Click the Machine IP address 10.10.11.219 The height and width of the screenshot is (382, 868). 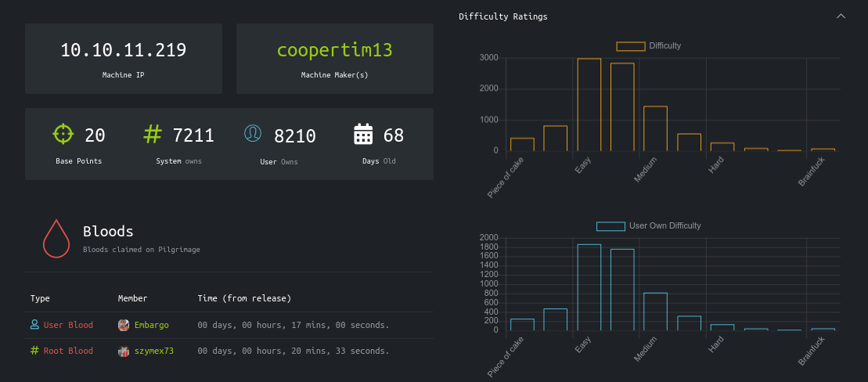[124, 50]
